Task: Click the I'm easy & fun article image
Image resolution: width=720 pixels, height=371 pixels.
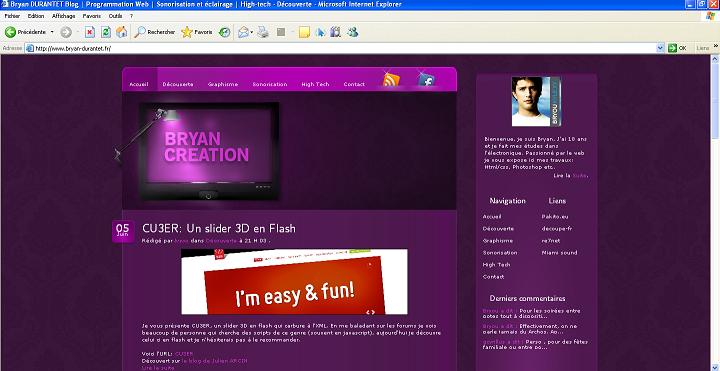Action: click(294, 282)
